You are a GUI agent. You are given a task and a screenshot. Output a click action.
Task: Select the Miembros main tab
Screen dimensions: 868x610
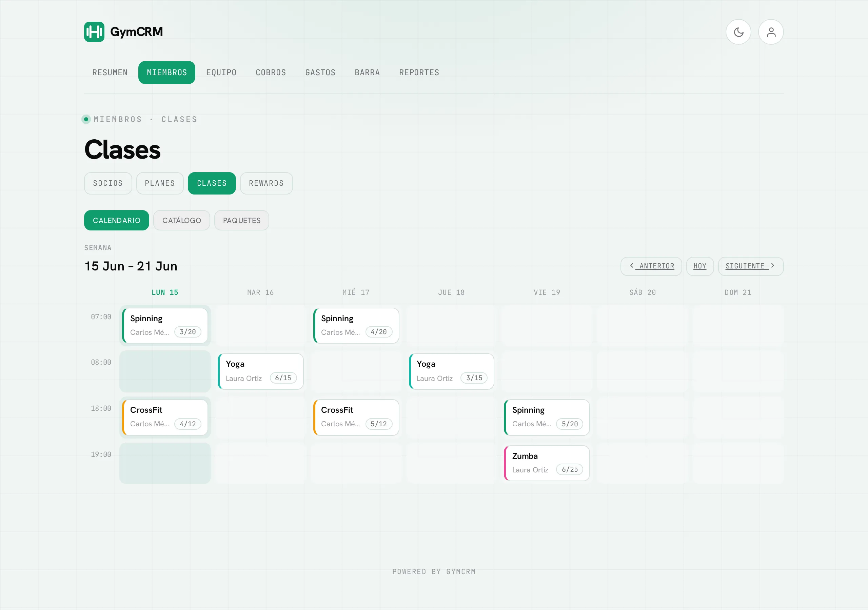click(167, 73)
